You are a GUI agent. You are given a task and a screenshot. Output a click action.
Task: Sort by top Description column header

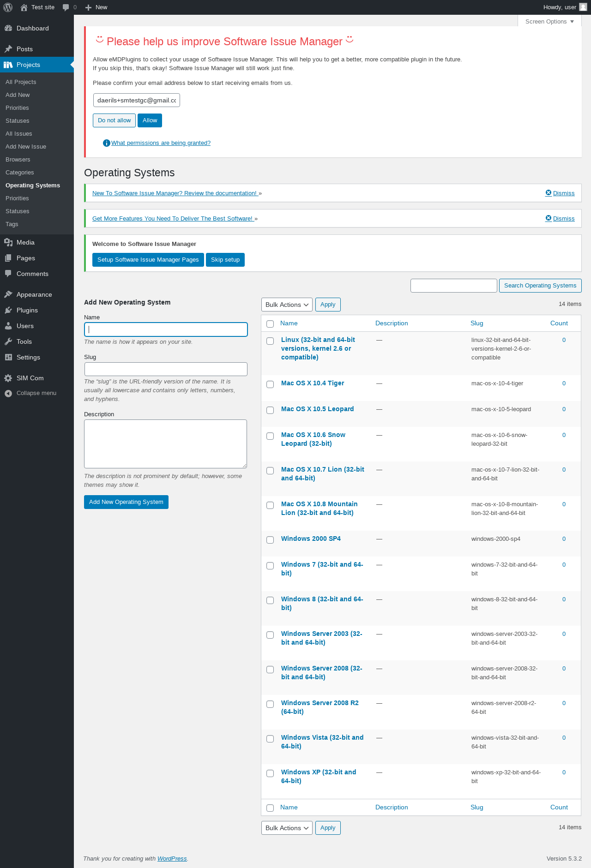pyautogui.click(x=392, y=323)
